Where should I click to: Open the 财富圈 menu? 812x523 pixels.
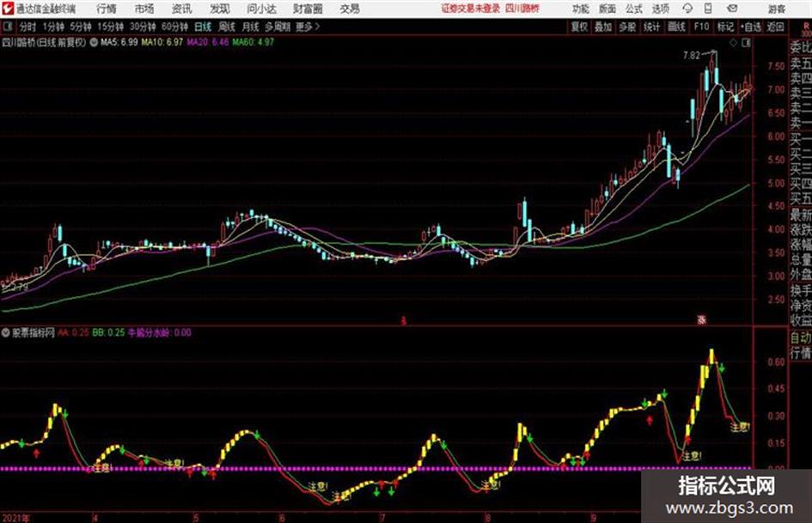(x=308, y=9)
